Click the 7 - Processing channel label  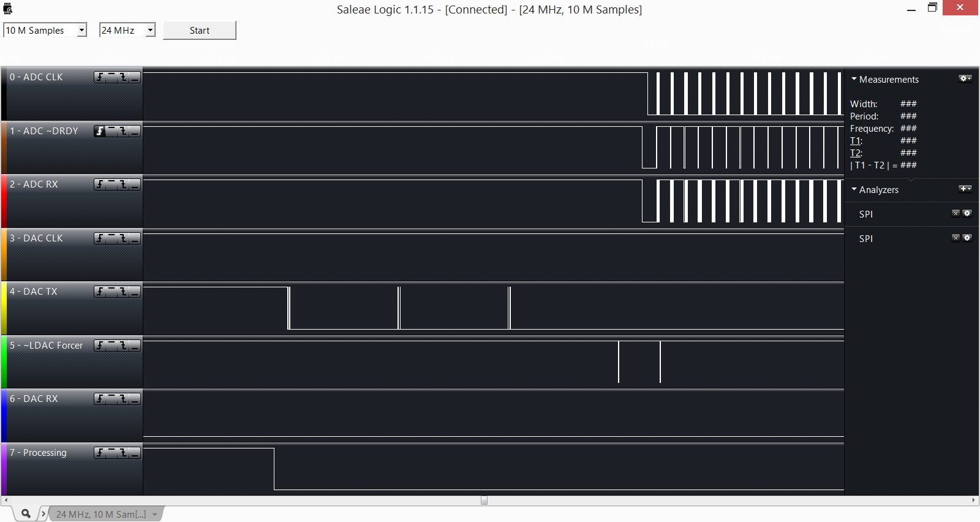click(38, 453)
